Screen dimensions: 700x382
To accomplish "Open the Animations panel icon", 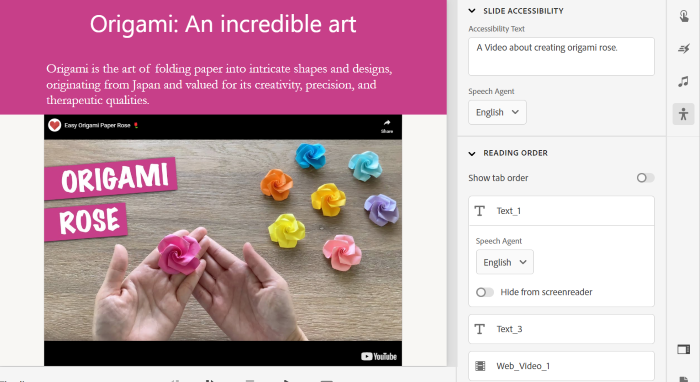I will point(683,49).
